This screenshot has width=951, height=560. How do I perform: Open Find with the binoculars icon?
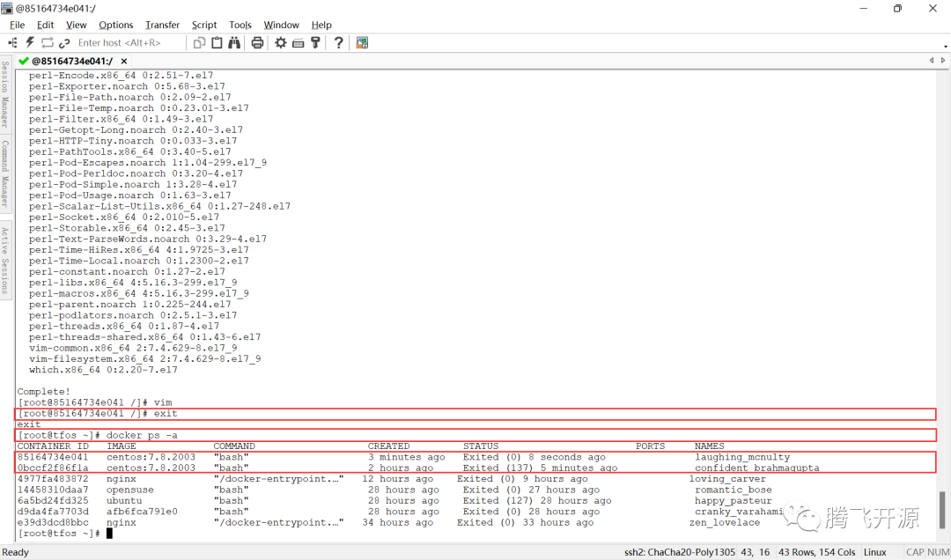234,42
